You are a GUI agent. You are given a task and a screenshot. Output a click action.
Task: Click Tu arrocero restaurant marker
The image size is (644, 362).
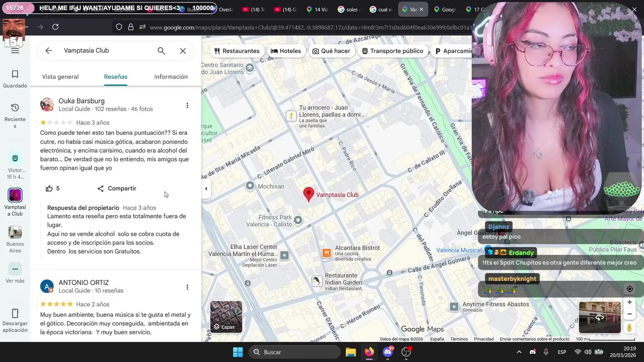[x=291, y=116]
